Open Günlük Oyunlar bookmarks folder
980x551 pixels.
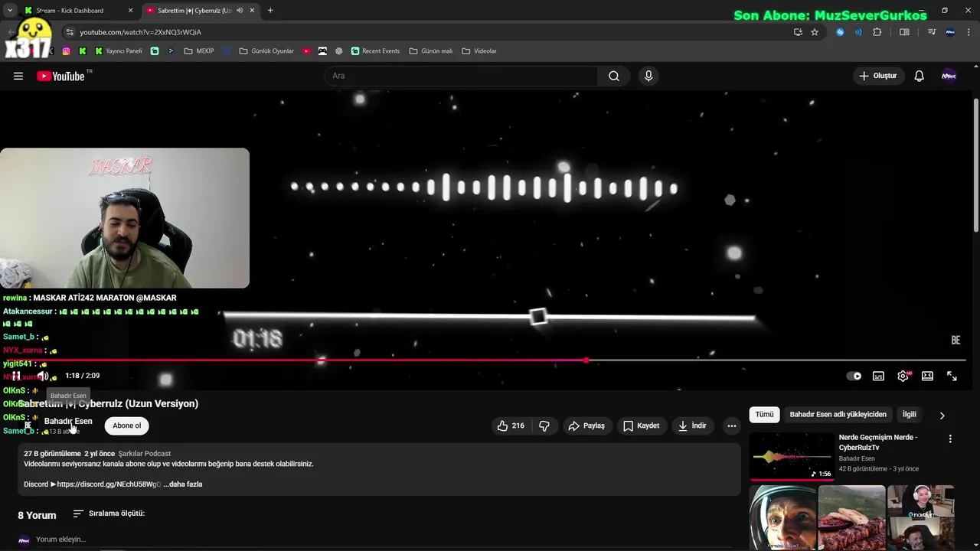pyautogui.click(x=266, y=51)
